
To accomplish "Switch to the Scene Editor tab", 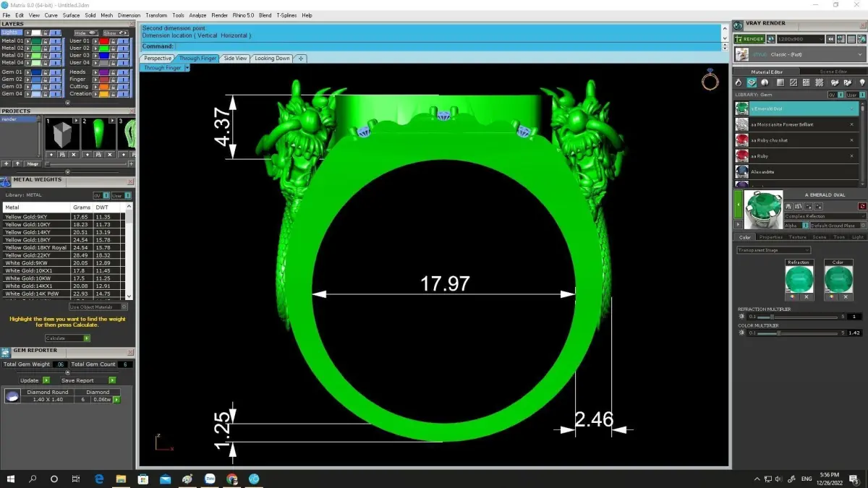I will coord(832,72).
